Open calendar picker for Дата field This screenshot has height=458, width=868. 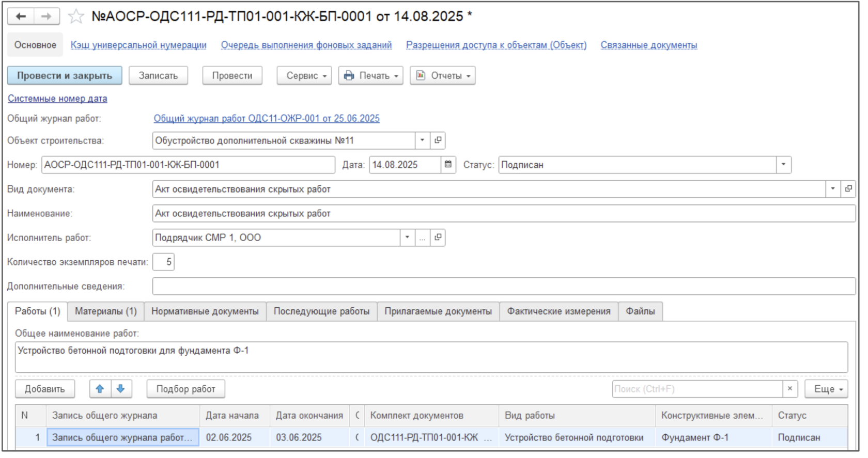pyautogui.click(x=448, y=165)
